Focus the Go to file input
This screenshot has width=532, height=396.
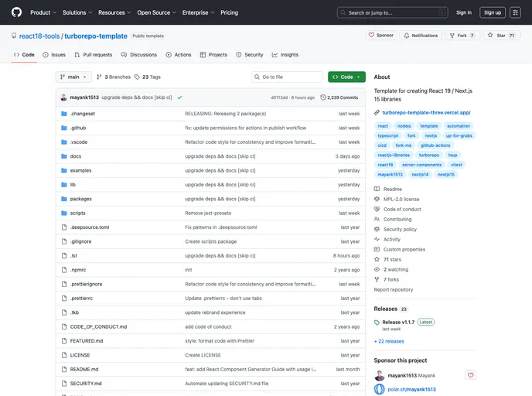[287, 77]
